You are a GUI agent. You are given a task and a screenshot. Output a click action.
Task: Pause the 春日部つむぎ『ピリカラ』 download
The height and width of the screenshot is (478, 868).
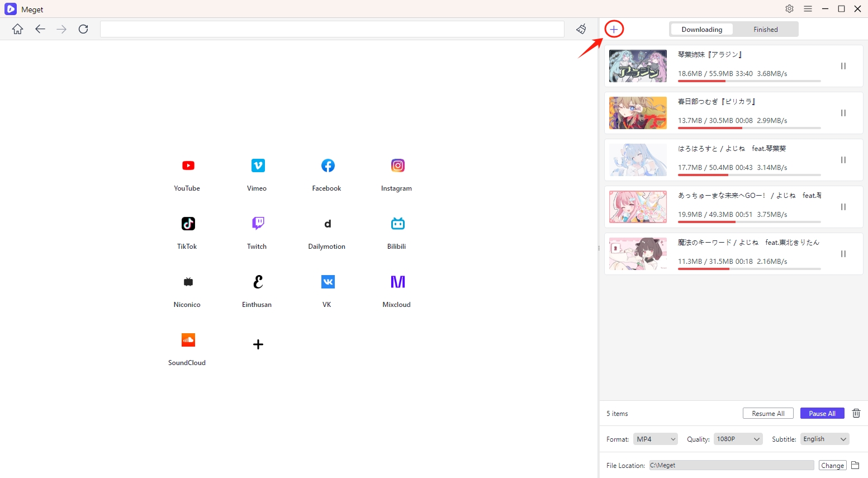coord(843,113)
